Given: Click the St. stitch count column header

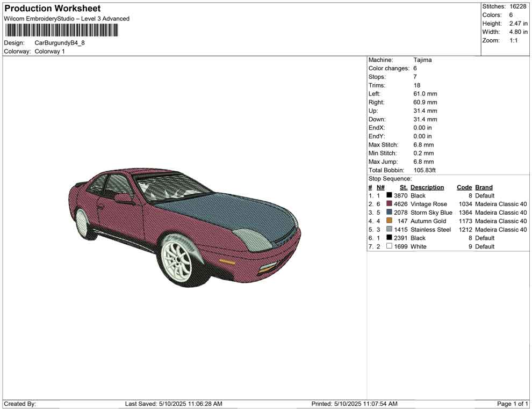Looking at the screenshot, I should (404, 187).
